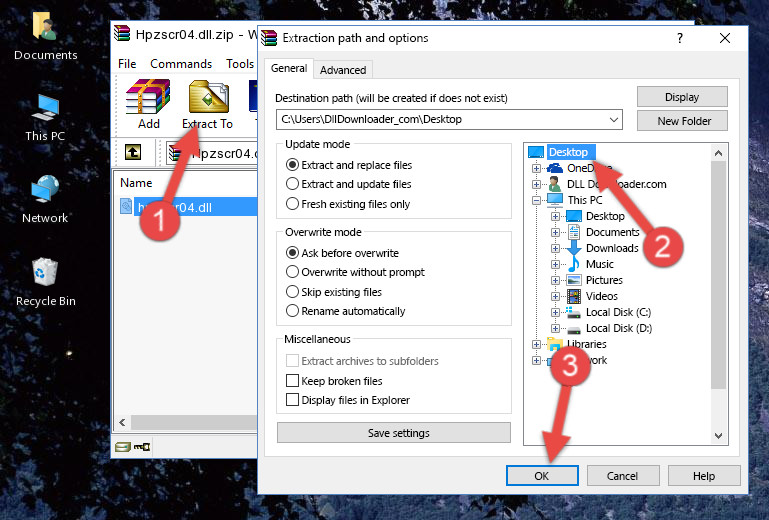Click the Downloads arrow icon in tree
Viewport: 769px width, 520px height.
click(573, 248)
